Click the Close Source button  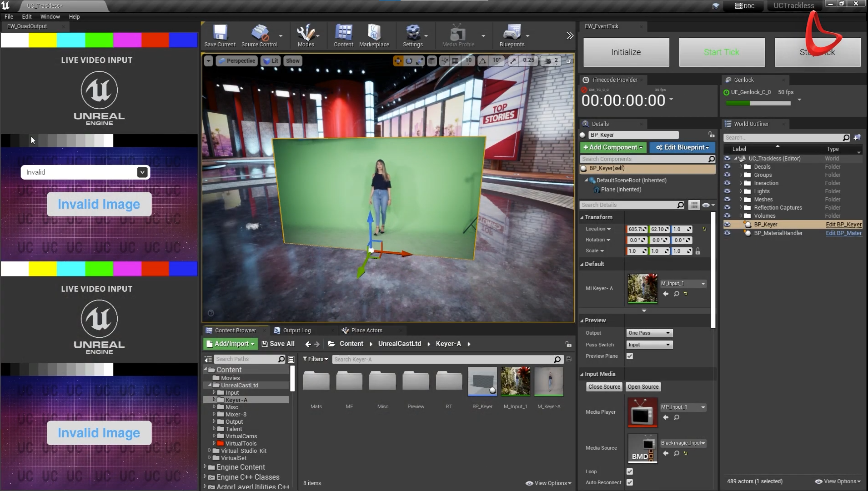tap(604, 387)
